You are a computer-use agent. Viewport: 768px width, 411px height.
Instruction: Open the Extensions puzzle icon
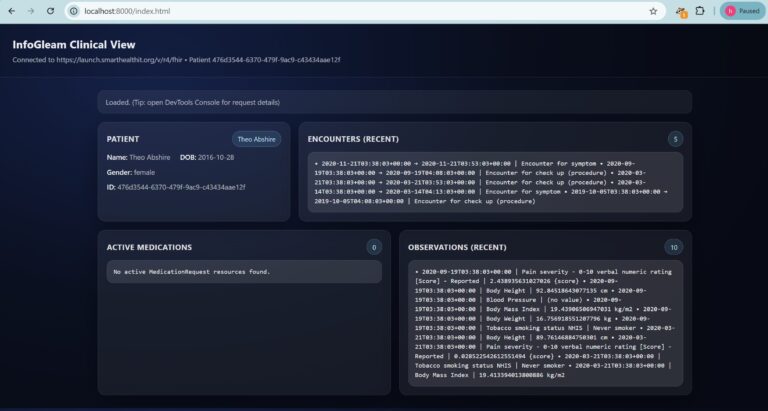700,11
